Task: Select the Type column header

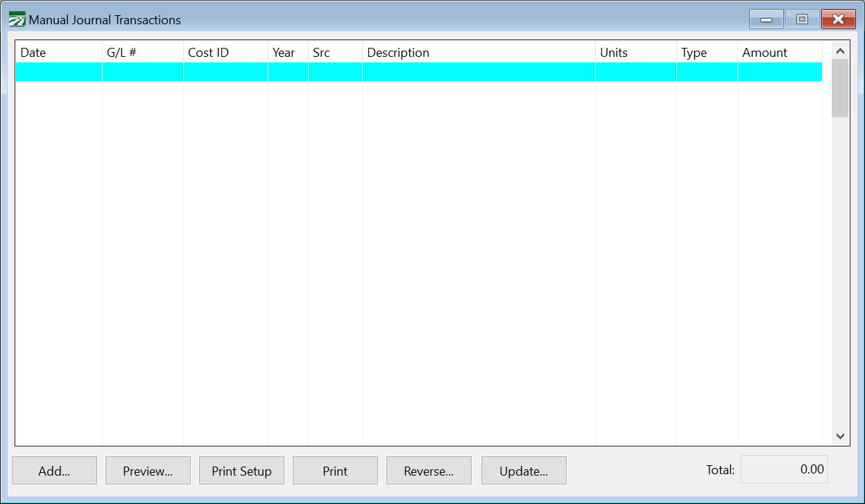Action: coord(706,52)
